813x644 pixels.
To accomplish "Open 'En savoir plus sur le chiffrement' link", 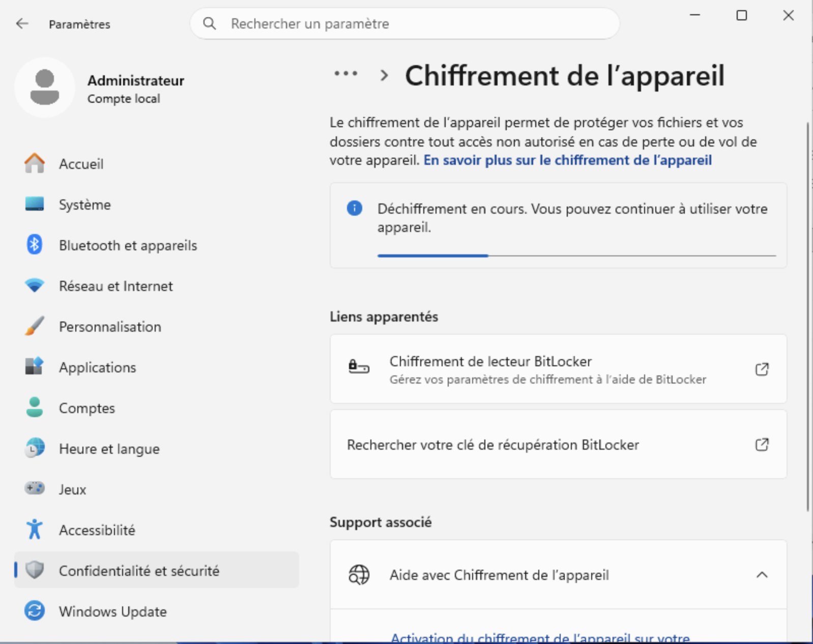I will (x=567, y=160).
